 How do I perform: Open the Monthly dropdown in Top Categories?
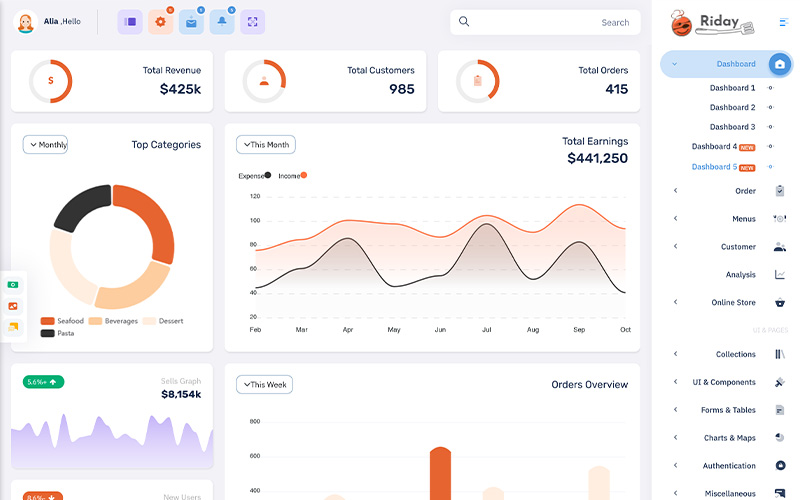coord(45,144)
